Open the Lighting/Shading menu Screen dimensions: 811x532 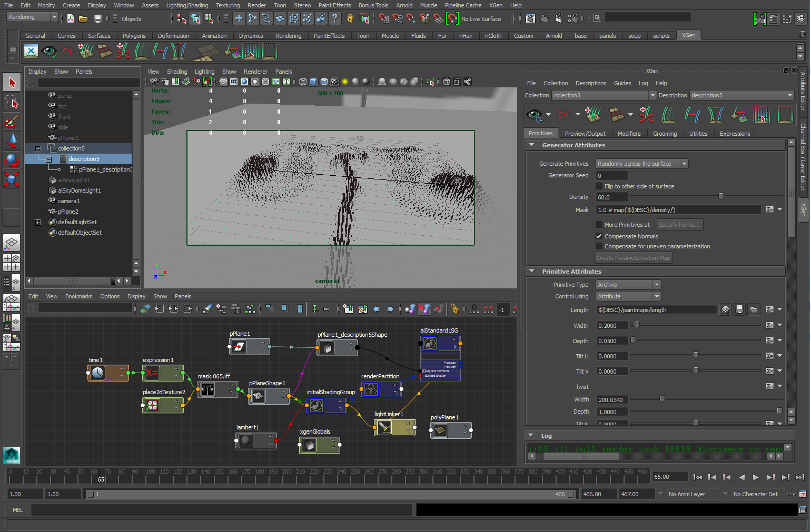pos(187,5)
